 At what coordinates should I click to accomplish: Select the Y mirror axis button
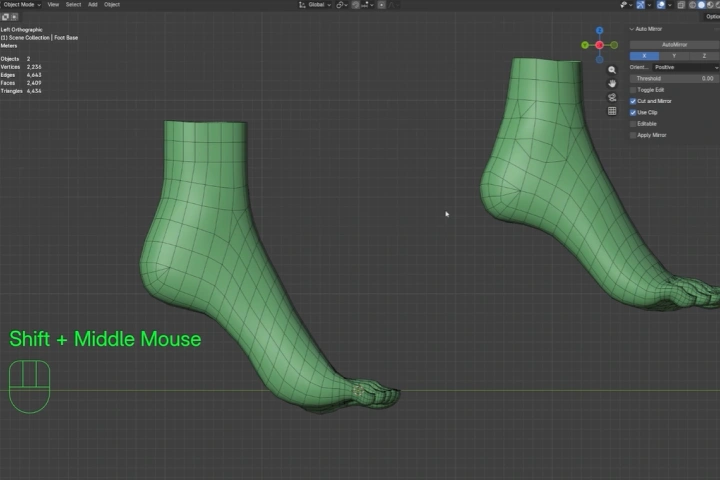[x=674, y=56]
